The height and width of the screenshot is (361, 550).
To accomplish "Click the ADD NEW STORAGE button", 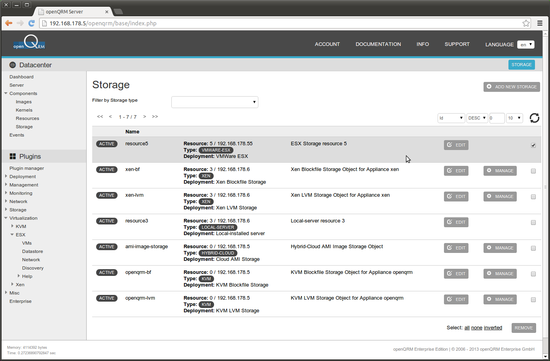I will pyautogui.click(x=511, y=87).
